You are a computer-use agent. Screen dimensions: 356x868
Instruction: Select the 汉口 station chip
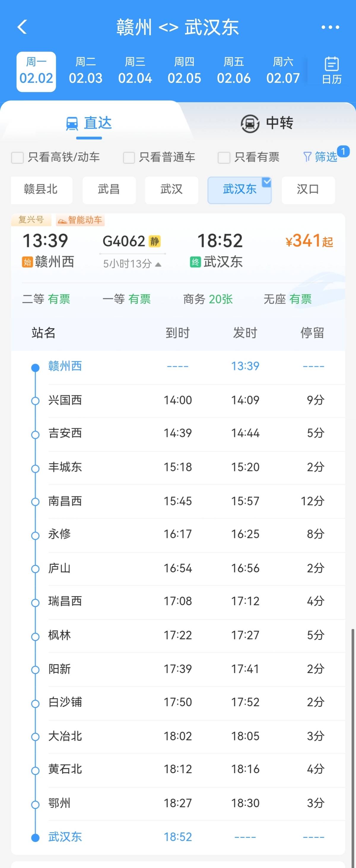click(x=308, y=190)
